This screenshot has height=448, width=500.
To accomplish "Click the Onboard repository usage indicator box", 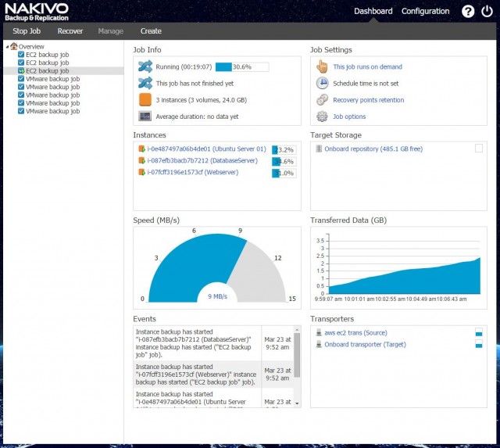I will coord(479,149).
